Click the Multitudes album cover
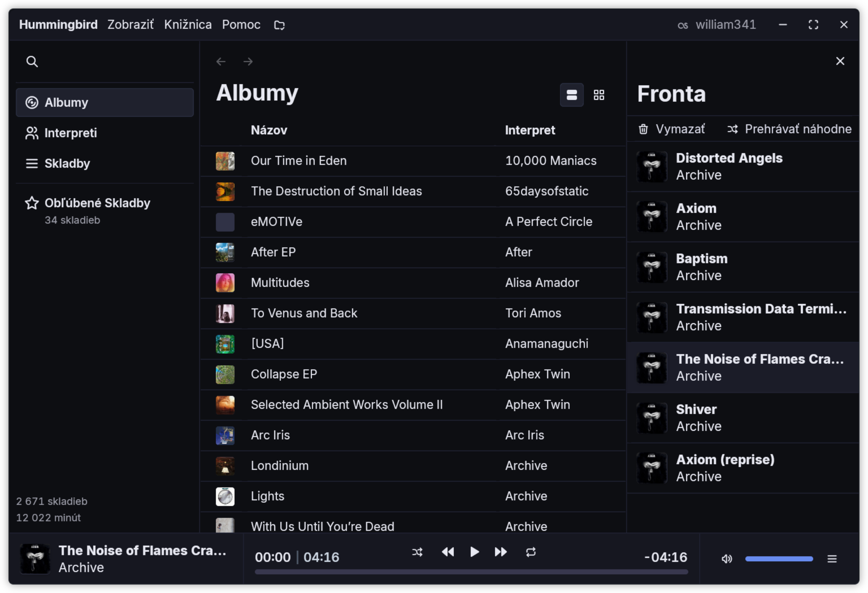 [225, 283]
